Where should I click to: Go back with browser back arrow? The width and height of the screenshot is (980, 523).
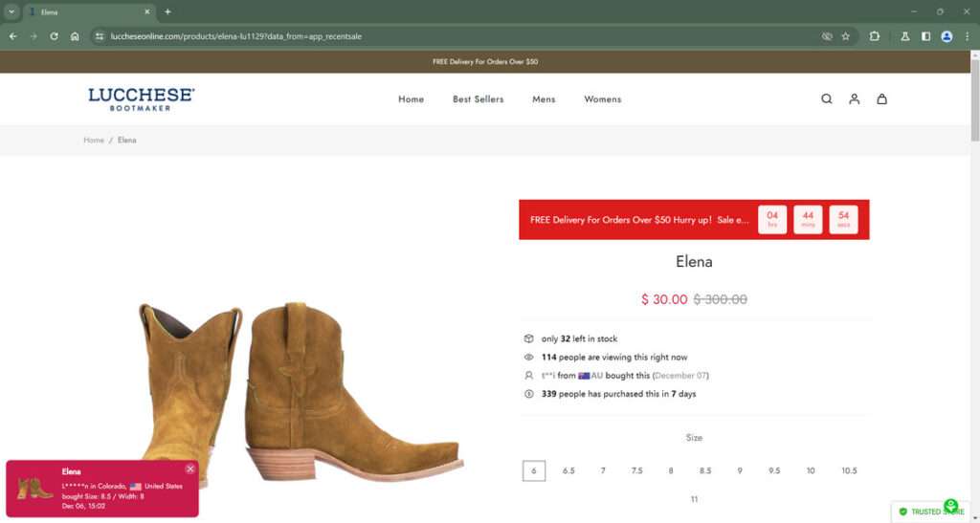(13, 36)
